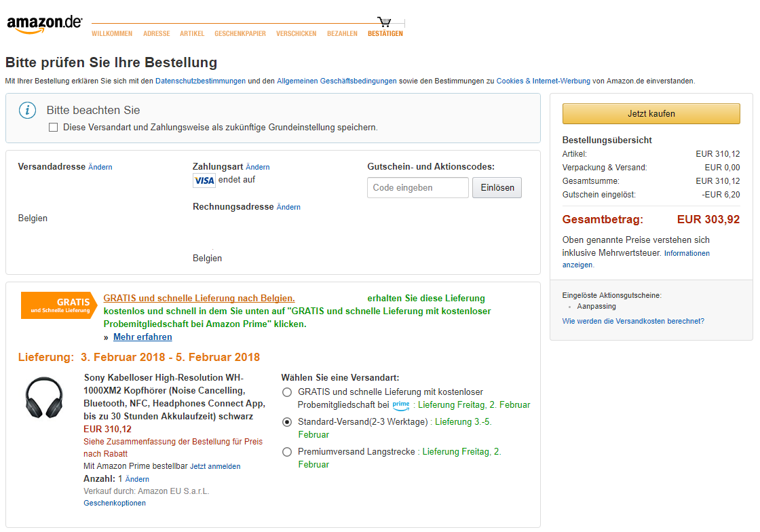Go to the ARTIKEL checkout step
The width and height of the screenshot is (760, 532).
coord(192,34)
